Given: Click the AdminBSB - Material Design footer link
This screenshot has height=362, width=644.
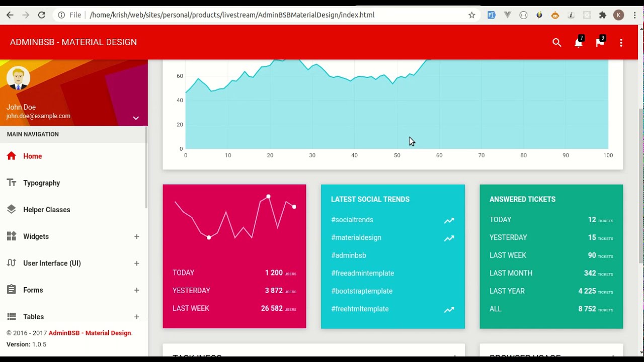Looking at the screenshot, I should (90, 333).
